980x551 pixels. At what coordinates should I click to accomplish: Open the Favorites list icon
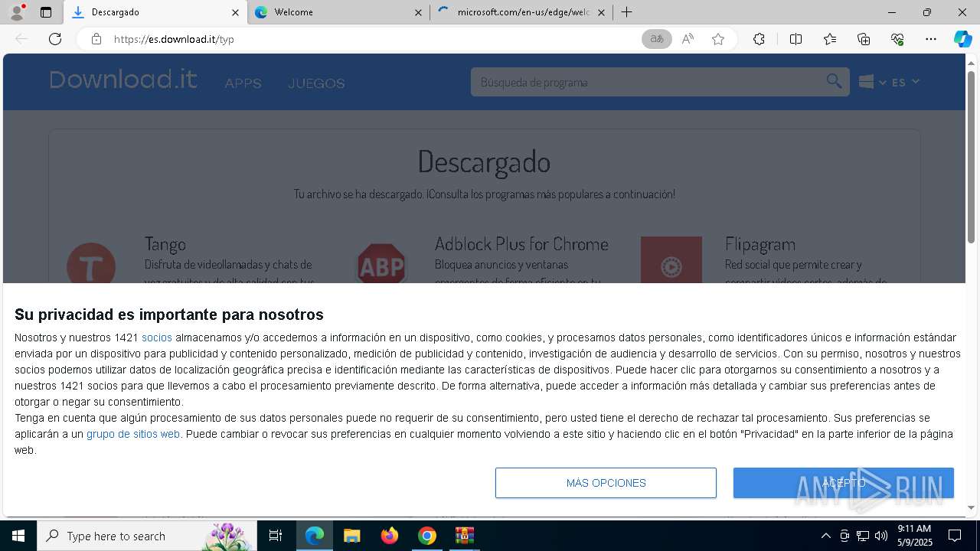click(x=830, y=39)
